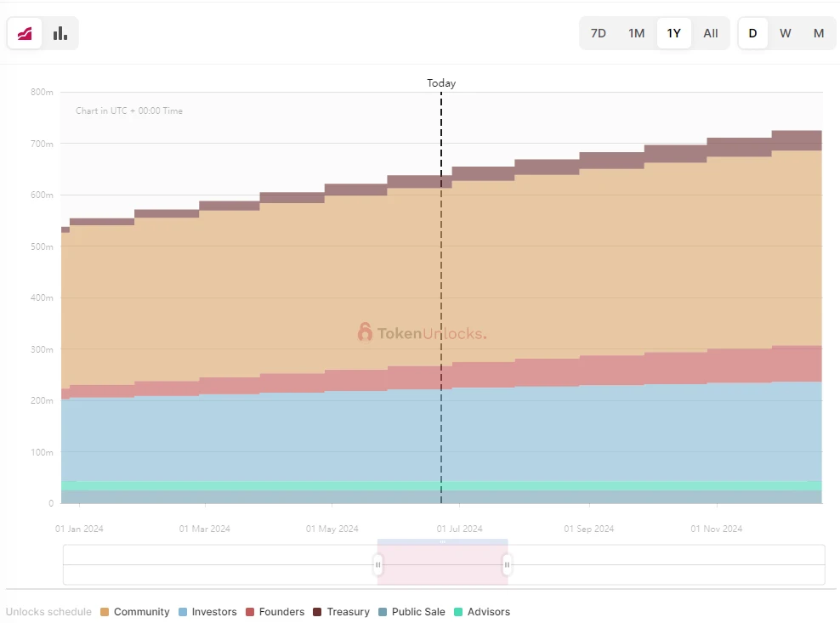Viewport: 840px width, 623px height.
Task: Click the Today dashed line marker
Action: coord(441,83)
